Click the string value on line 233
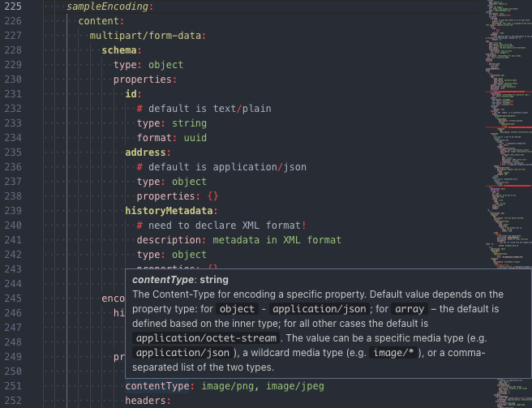532x408 pixels. coord(189,123)
